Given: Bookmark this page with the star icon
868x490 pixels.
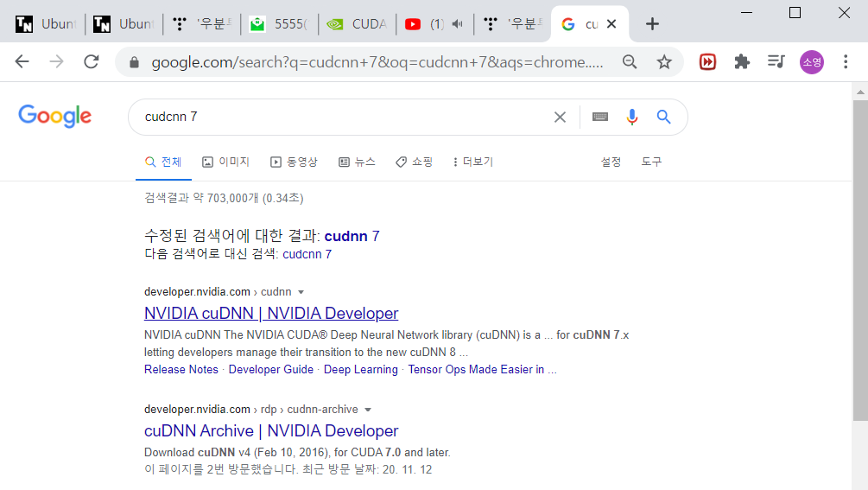Looking at the screenshot, I should [664, 62].
